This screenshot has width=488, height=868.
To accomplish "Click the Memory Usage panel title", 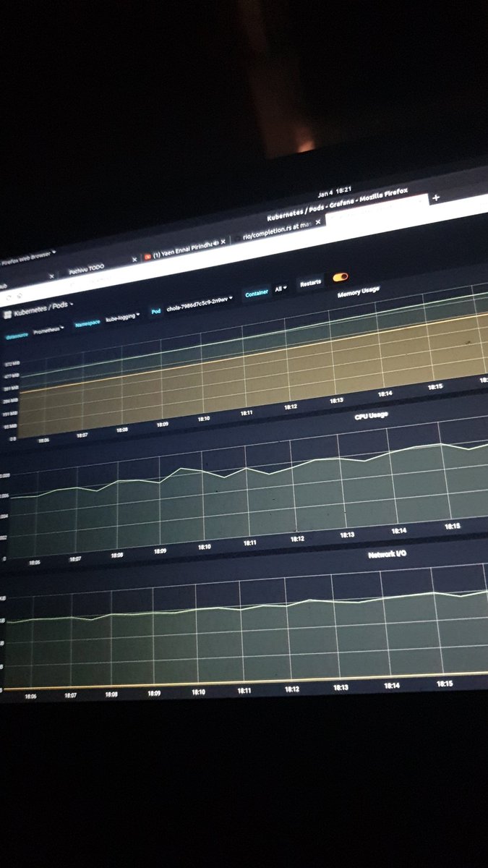I will pyautogui.click(x=359, y=292).
